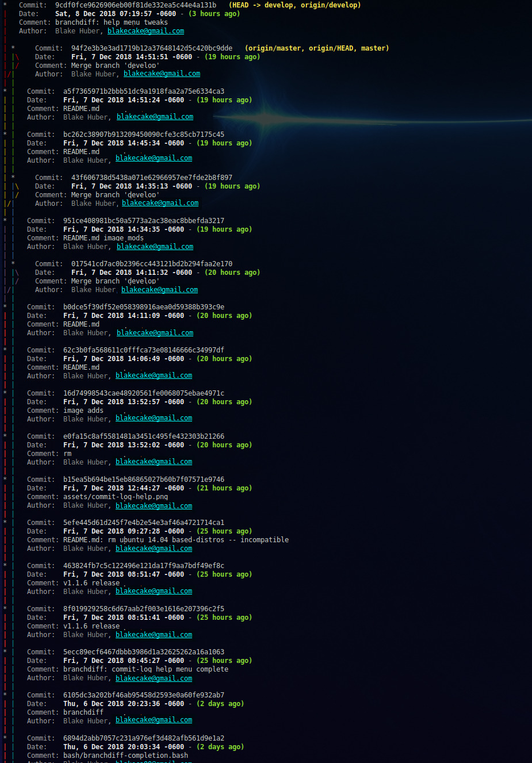Click the 'rm ubuntu 14.04 based-distros' comment
Screen dimensions: 532x763
[176, 540]
